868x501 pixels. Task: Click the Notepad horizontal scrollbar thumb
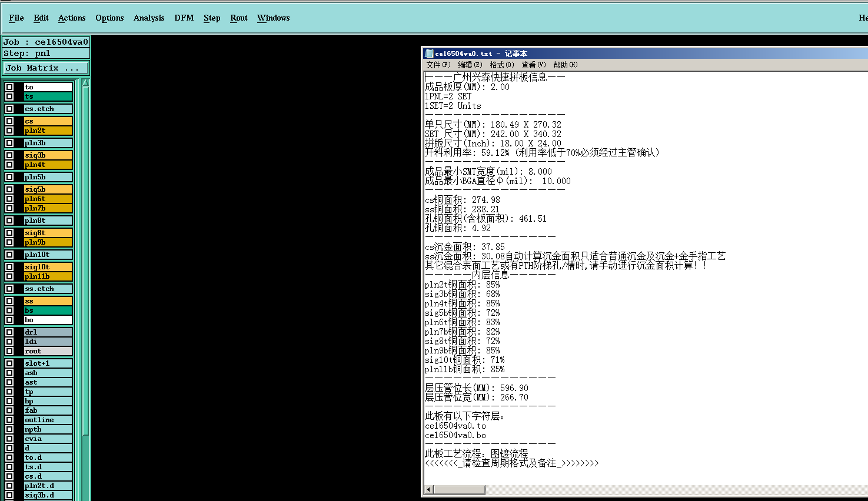pyautogui.click(x=460, y=490)
